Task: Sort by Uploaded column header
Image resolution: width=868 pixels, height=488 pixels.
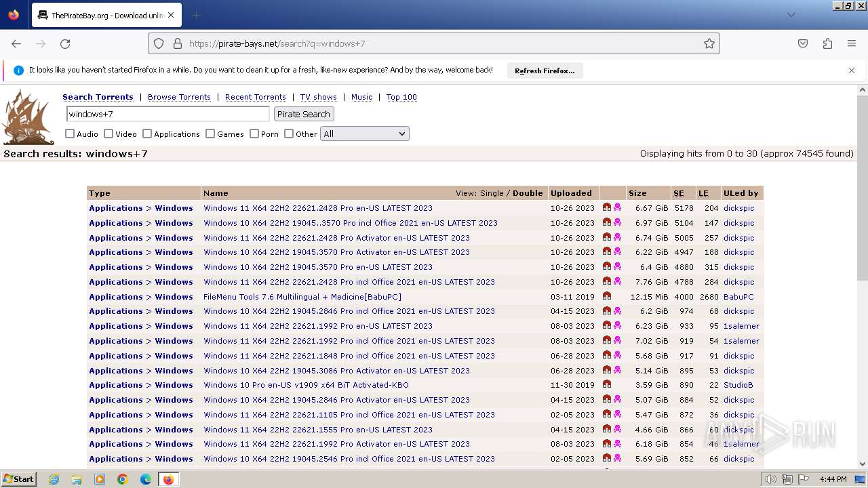Action: [571, 193]
